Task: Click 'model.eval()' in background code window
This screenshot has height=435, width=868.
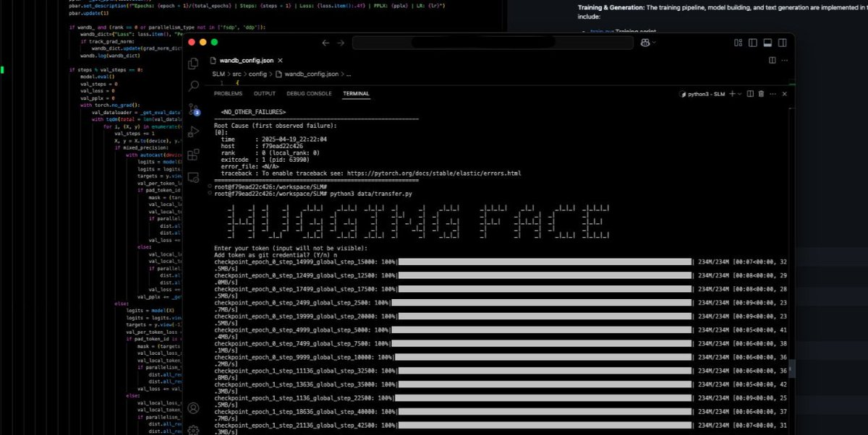Action: (95, 77)
